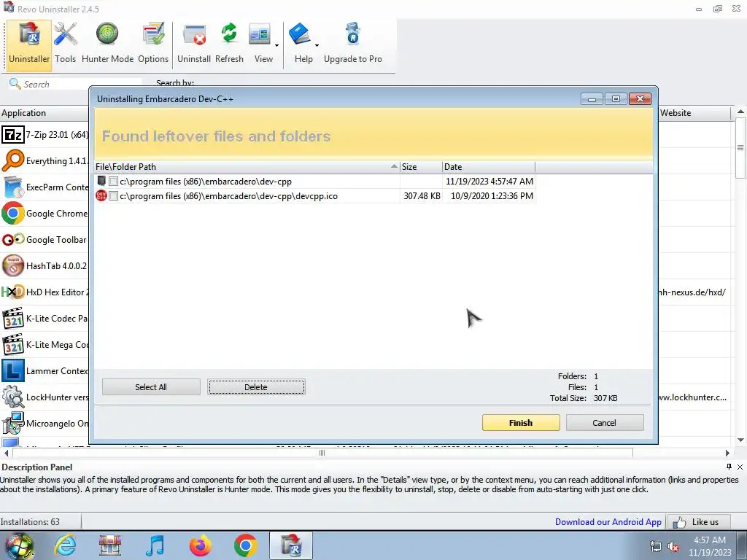Click the 11/19/2023 4:57:47 AM date cell
Viewport: 747px width, 560px height.
click(489, 182)
